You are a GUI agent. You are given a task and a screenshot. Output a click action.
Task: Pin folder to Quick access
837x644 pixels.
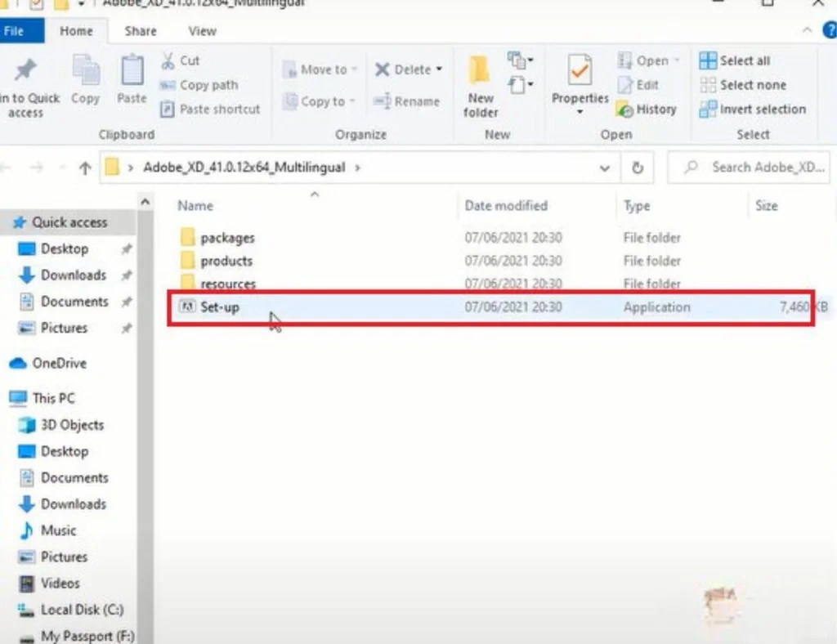[x=28, y=88]
